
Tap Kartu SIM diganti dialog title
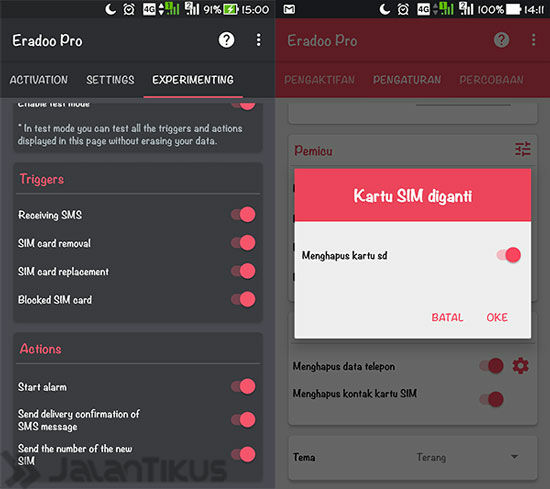pos(412,196)
